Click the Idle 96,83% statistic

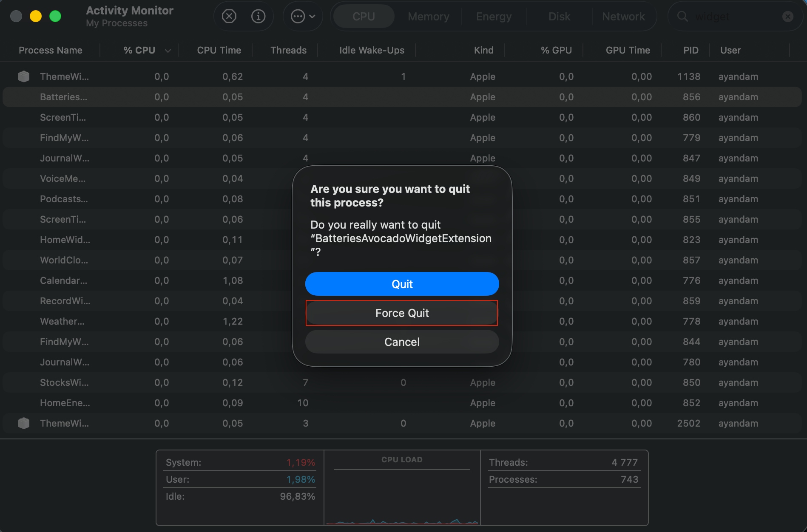click(240, 496)
